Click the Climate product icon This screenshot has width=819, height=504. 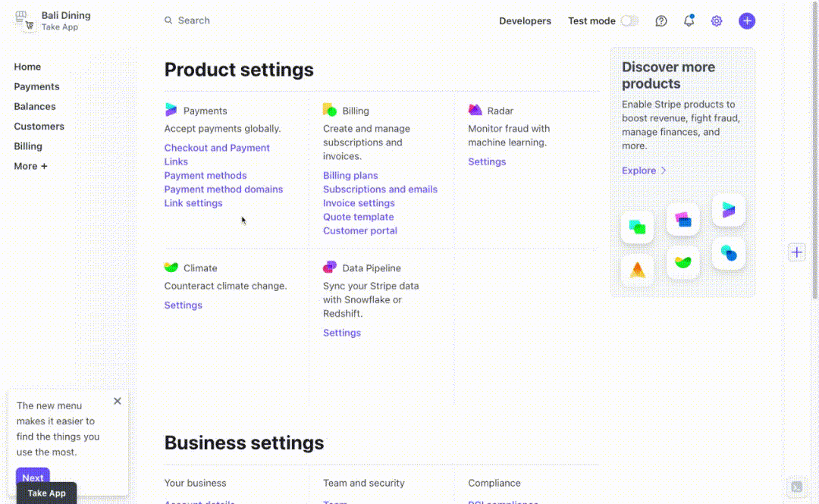pyautogui.click(x=171, y=267)
